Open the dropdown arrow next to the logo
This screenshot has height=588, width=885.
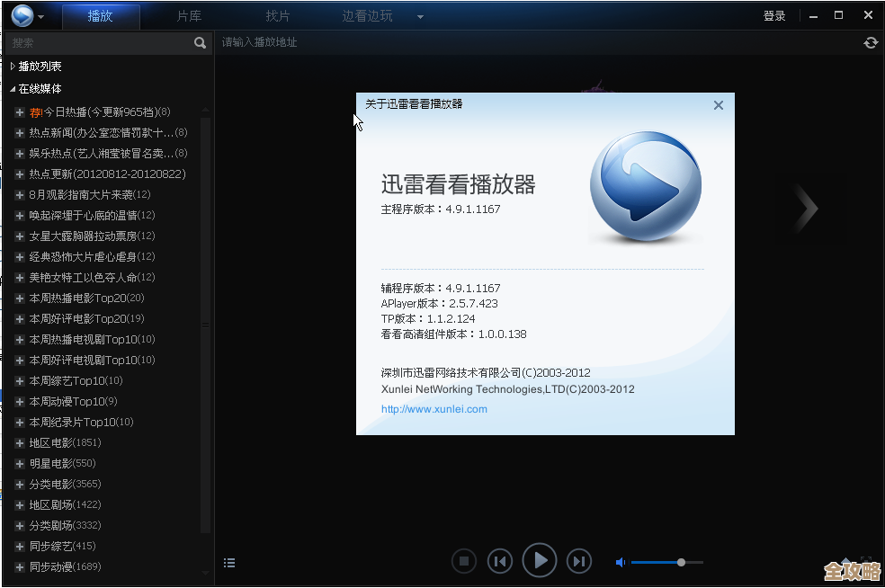click(40, 15)
